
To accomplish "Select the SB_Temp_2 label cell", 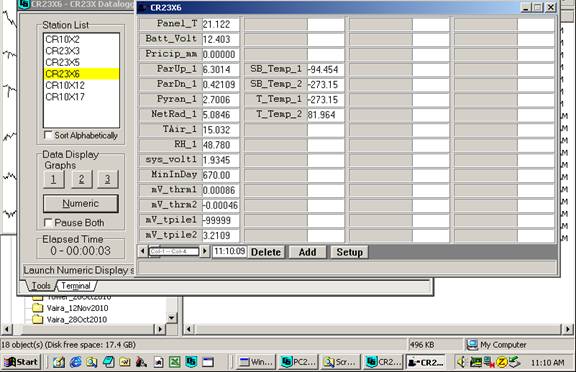I will pyautogui.click(x=276, y=84).
